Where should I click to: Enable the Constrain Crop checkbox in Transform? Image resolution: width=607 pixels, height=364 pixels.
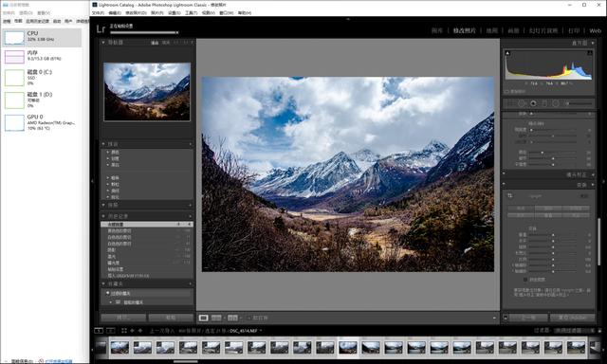pos(525,280)
